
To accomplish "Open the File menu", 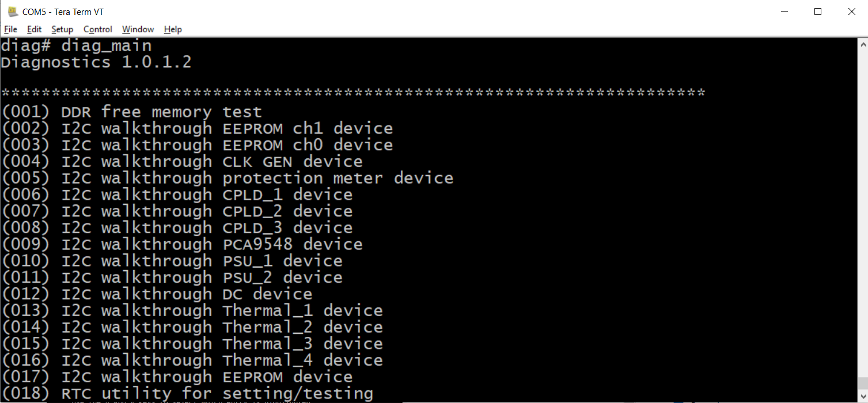I will click(x=10, y=29).
